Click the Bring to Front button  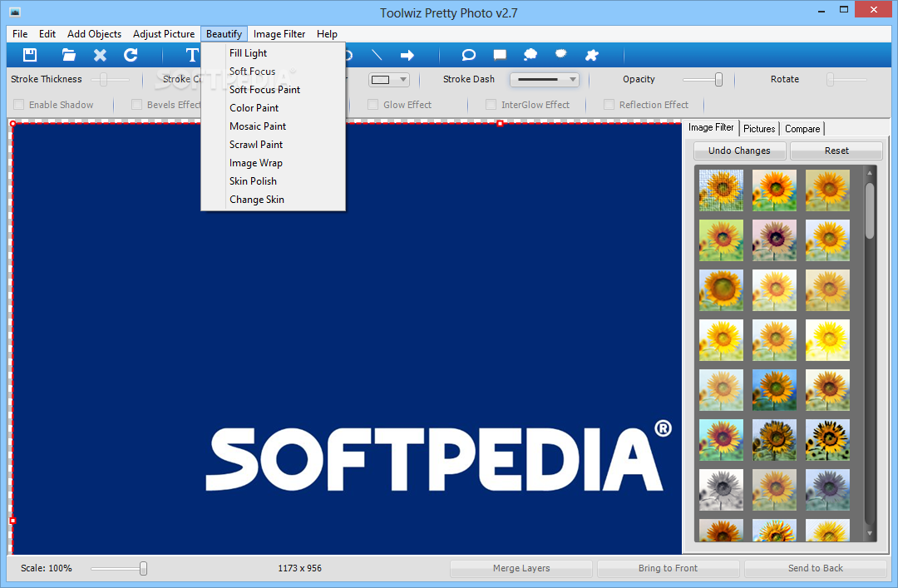(668, 568)
